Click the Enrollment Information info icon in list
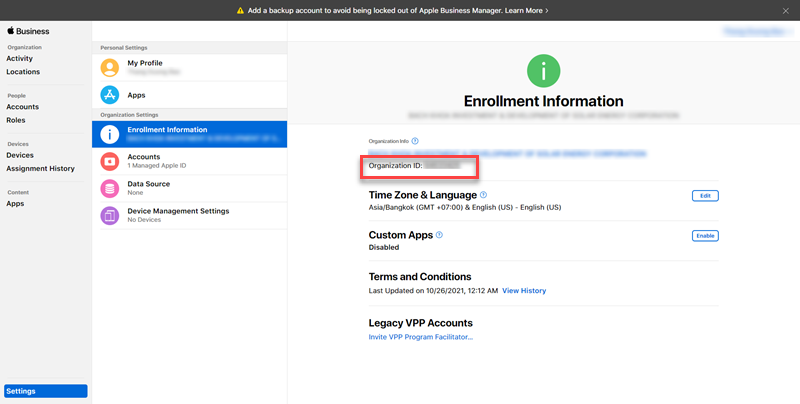The image size is (800, 404). tap(110, 134)
